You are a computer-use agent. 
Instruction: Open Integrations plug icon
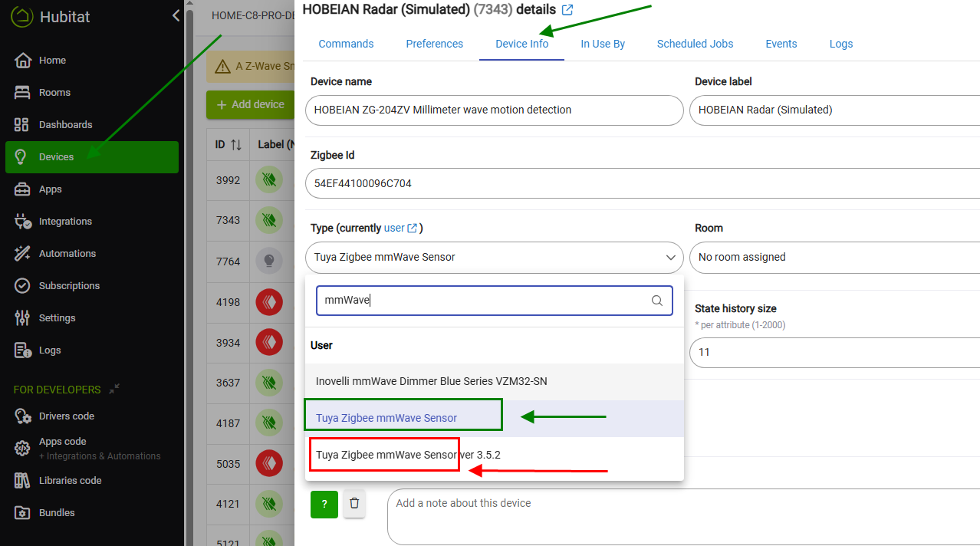point(23,221)
